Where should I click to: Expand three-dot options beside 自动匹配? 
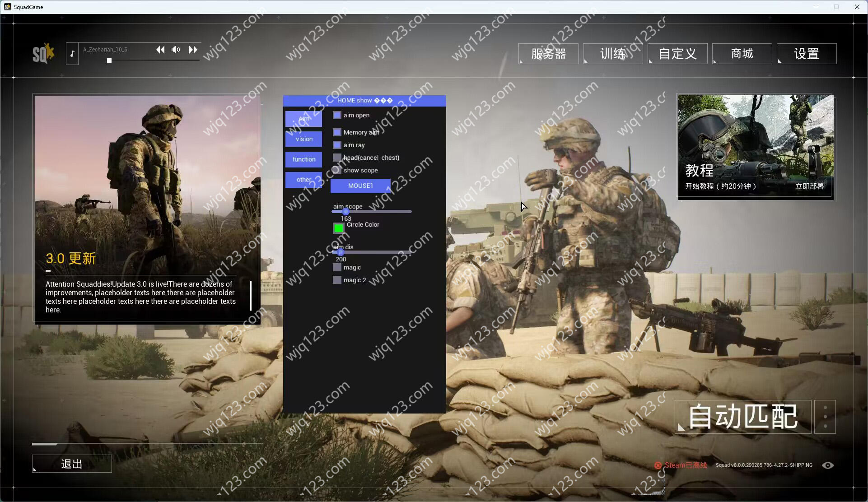coord(825,417)
